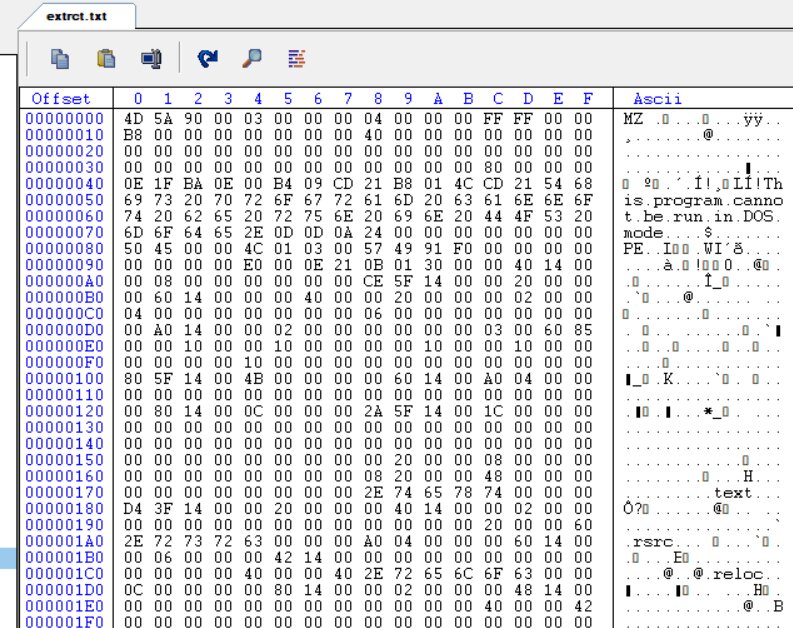This screenshot has width=793, height=628.
Task: Select column header F in the hex ruler
Action: (587, 99)
